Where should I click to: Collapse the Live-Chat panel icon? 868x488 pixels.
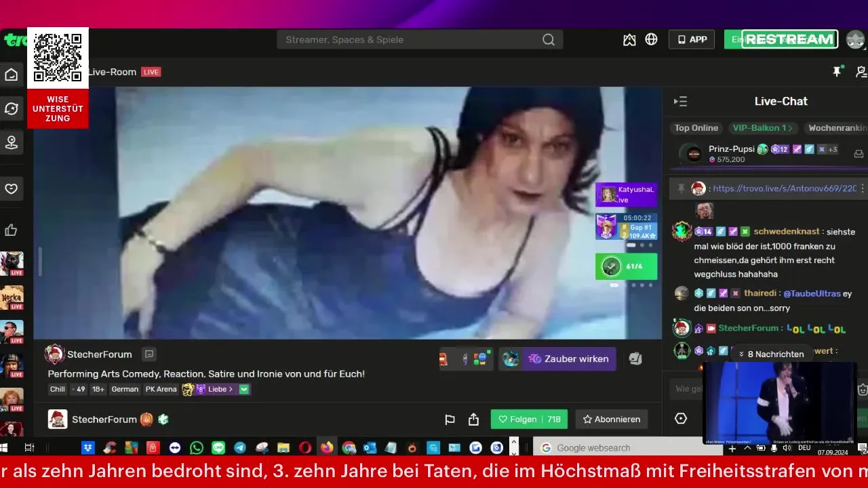(x=680, y=102)
